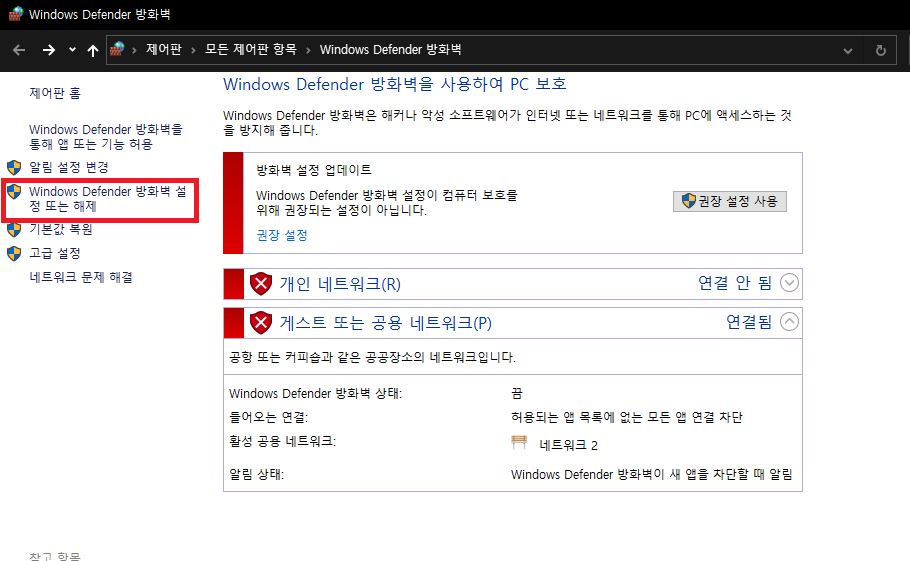Expand chevron after 제어판 breadcrumb
The image size is (910, 561).
coord(134,50)
